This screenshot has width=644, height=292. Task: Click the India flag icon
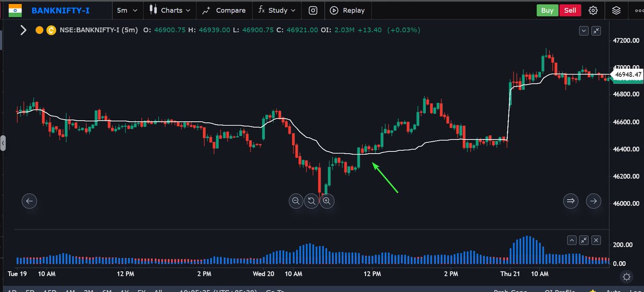(16, 10)
